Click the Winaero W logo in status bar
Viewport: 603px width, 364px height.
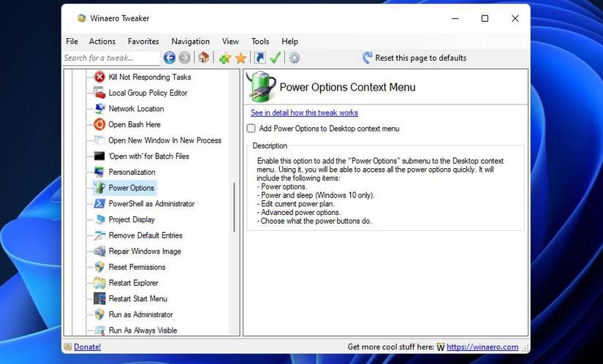(x=441, y=347)
